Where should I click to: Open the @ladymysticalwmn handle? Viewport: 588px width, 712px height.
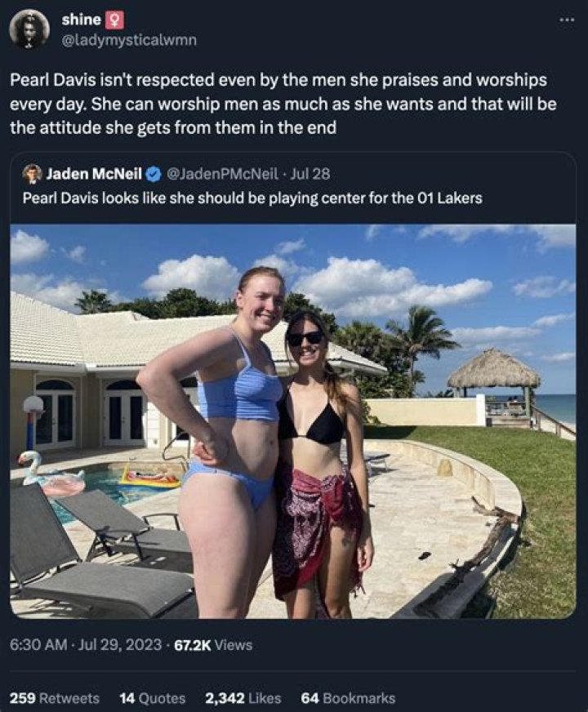129,40
